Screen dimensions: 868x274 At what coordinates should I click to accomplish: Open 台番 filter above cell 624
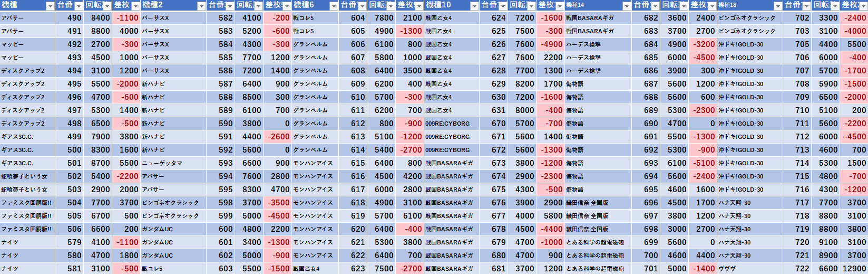(x=503, y=6)
